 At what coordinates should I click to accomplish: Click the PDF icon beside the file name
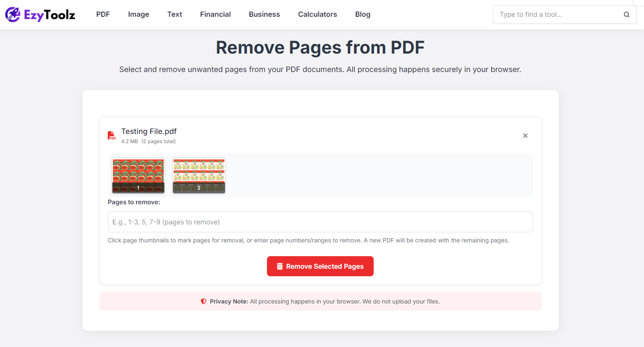pos(111,135)
